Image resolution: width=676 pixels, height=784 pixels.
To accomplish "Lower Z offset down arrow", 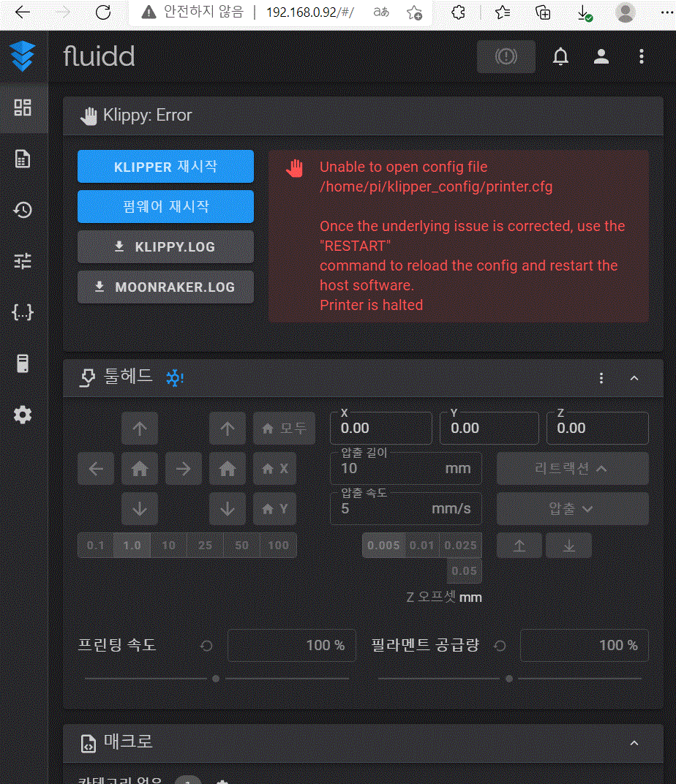I will point(569,546).
